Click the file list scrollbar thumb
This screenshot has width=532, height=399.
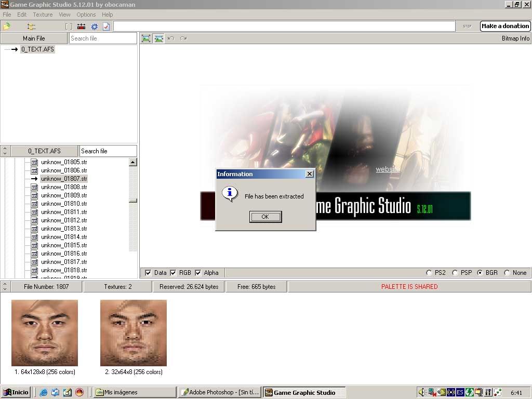point(133,201)
